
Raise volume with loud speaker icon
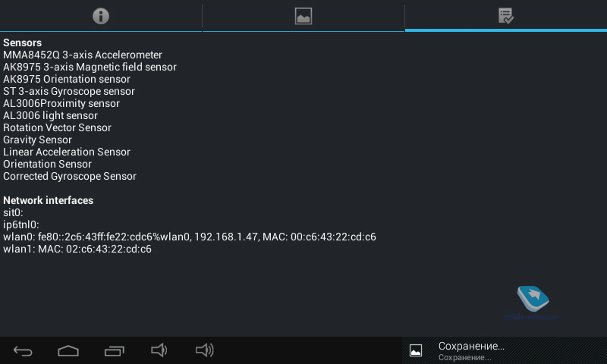204,350
